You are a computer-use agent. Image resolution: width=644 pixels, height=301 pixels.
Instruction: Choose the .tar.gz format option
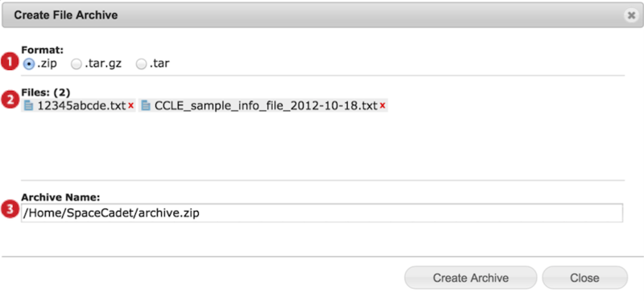click(x=76, y=64)
